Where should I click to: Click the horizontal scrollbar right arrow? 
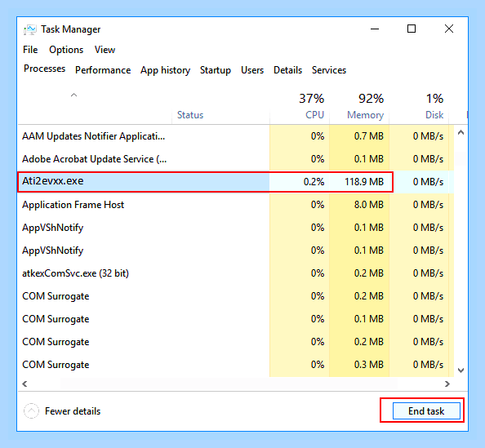coord(447,384)
